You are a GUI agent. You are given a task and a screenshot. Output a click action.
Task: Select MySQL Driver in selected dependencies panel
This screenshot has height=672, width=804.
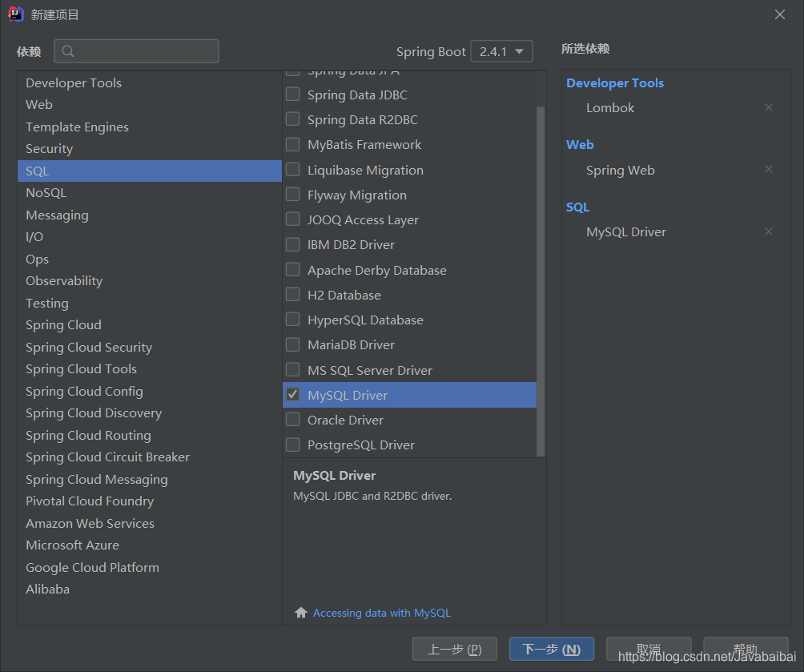pos(626,232)
